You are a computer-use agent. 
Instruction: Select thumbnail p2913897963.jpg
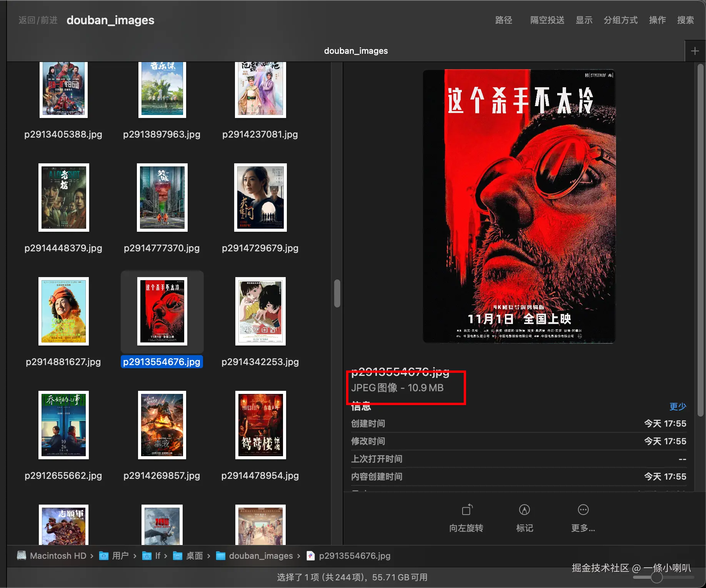coord(162,90)
